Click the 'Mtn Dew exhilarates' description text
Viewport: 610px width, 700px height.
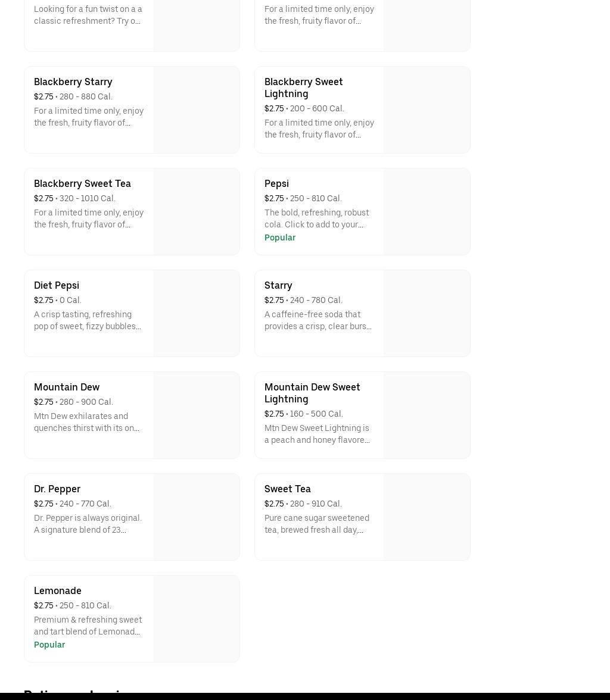coord(87,422)
